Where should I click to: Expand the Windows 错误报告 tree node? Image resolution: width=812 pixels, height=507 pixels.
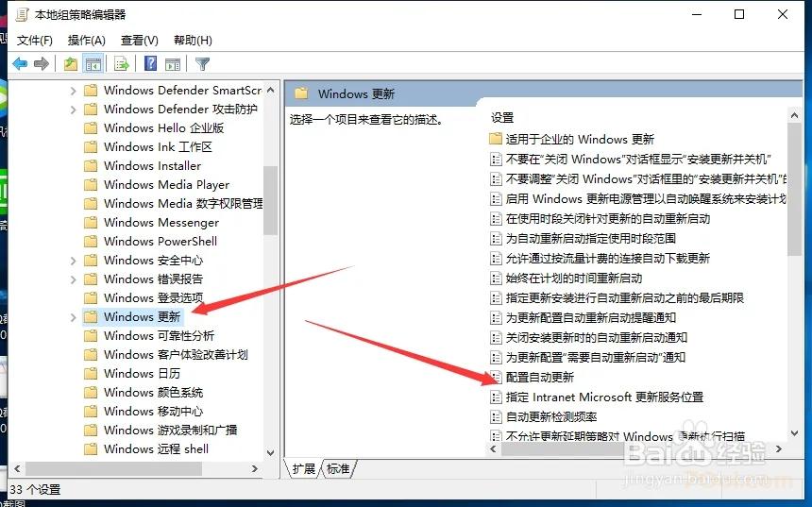[73, 279]
